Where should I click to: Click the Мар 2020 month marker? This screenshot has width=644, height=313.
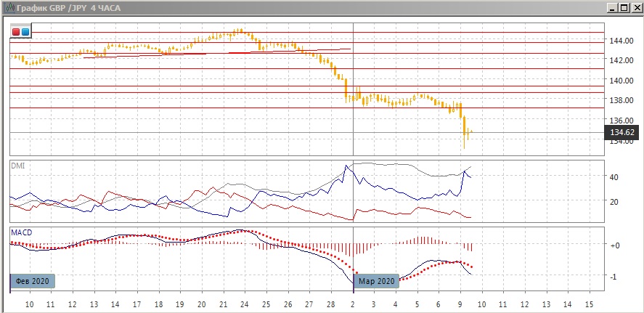pyautogui.click(x=377, y=281)
